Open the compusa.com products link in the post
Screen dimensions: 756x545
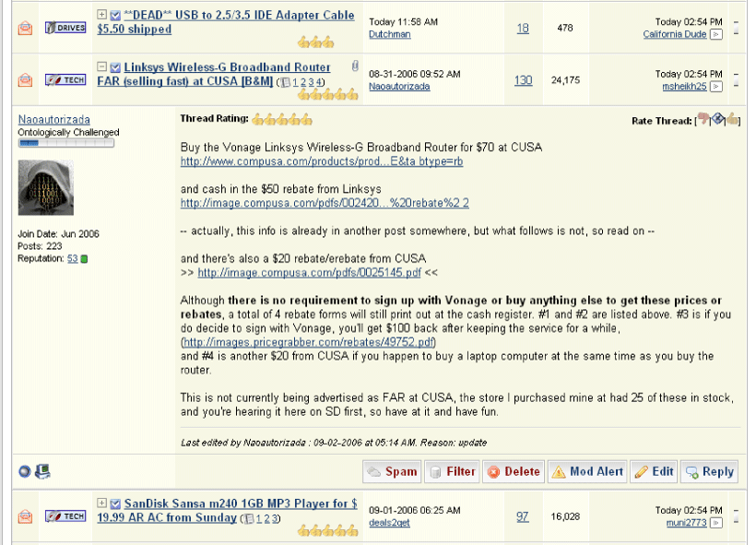pos(322,161)
